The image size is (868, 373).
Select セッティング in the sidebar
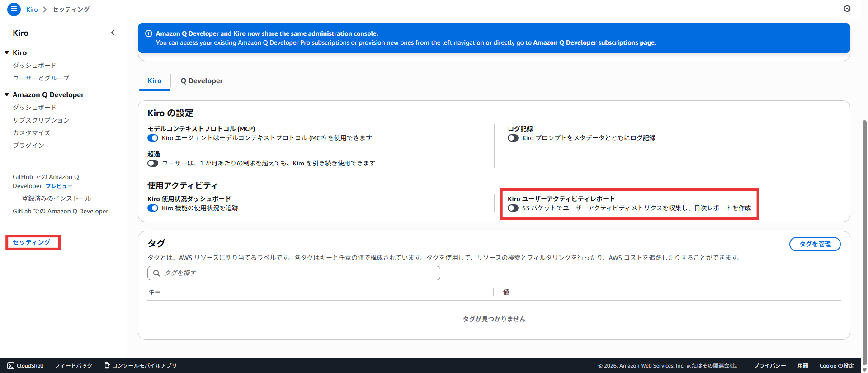(x=32, y=242)
